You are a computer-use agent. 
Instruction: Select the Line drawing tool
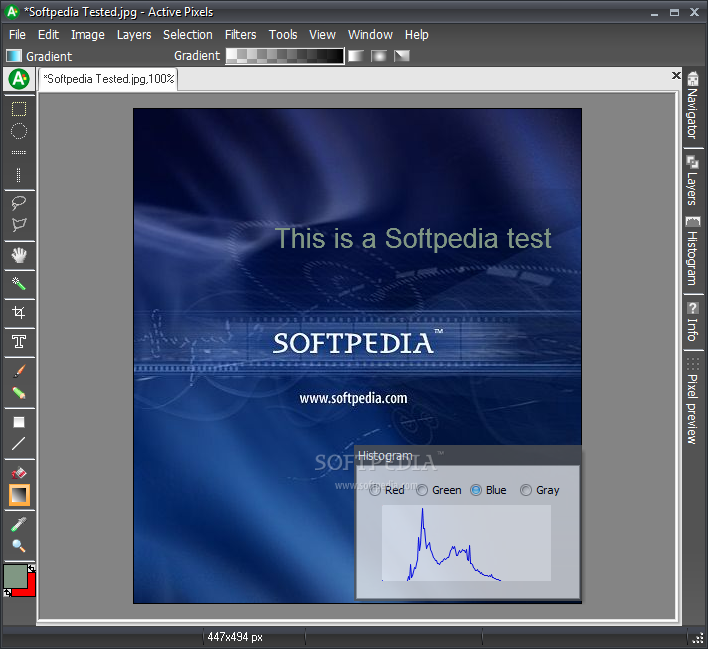[19, 444]
